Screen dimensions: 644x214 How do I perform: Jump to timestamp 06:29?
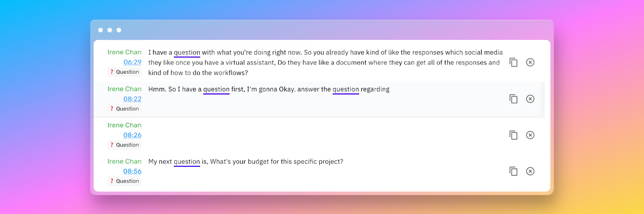click(x=132, y=62)
